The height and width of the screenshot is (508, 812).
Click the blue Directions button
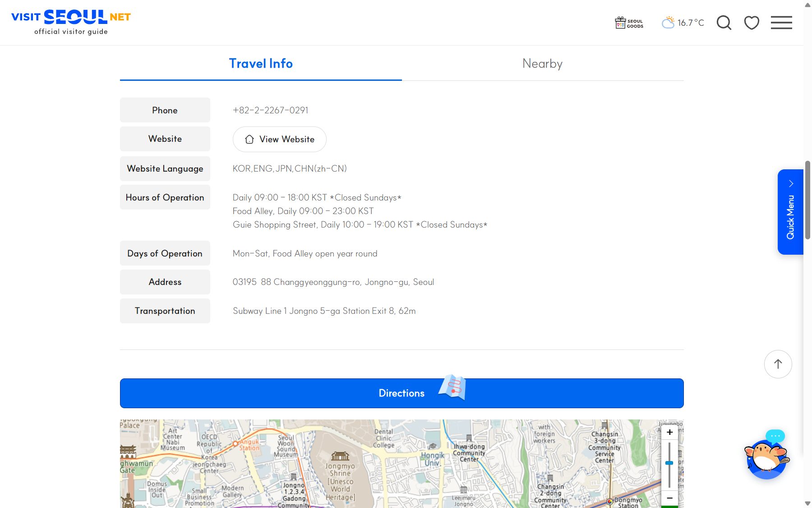point(402,393)
